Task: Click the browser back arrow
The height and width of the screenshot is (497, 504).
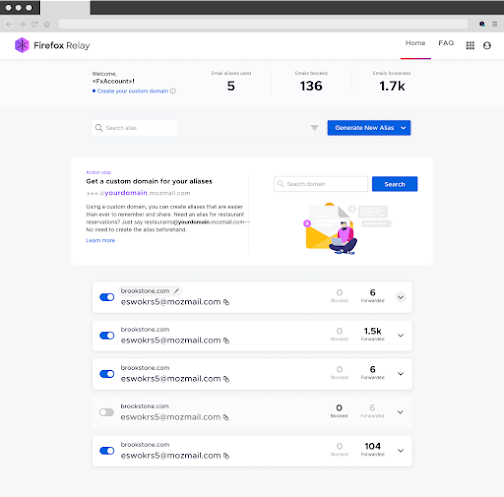Action: [9, 24]
